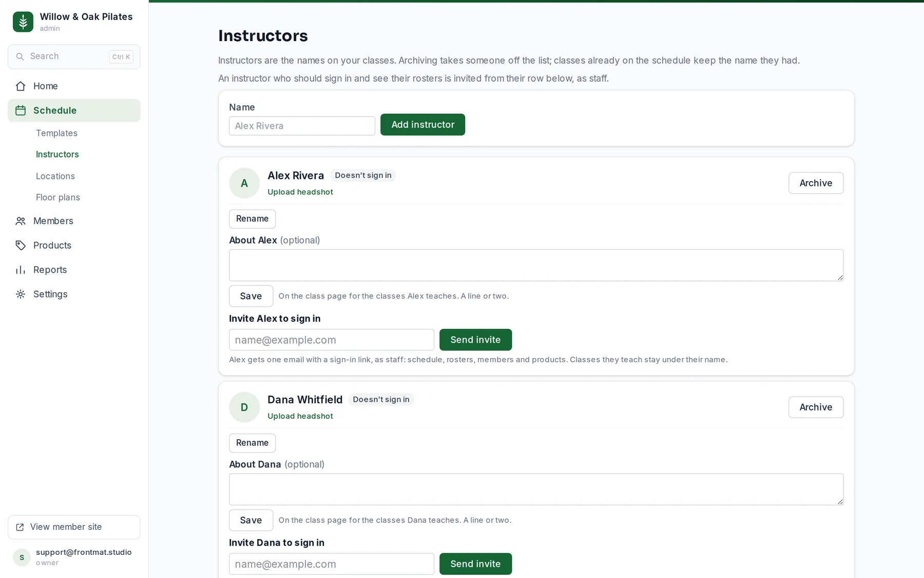Open Floor plans in the sidebar
924x578 pixels.
[x=58, y=197]
